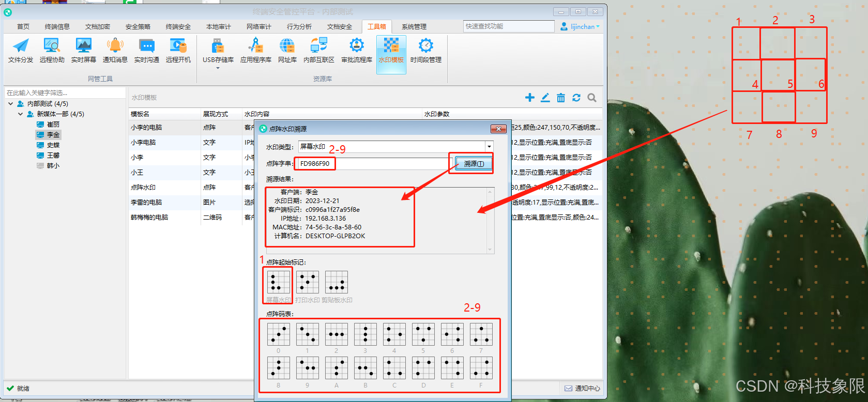
Task: Click the 溯源 trace button
Action: pyautogui.click(x=474, y=164)
